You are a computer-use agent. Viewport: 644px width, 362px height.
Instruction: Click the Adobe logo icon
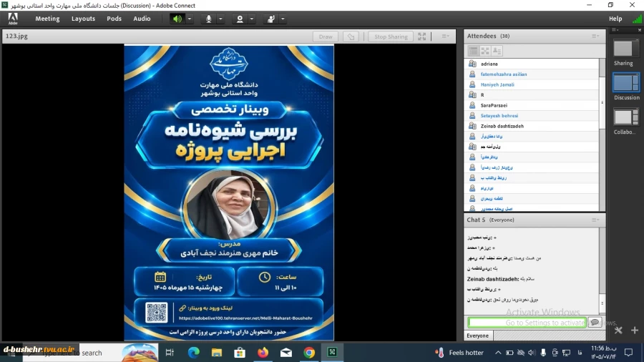click(x=13, y=19)
